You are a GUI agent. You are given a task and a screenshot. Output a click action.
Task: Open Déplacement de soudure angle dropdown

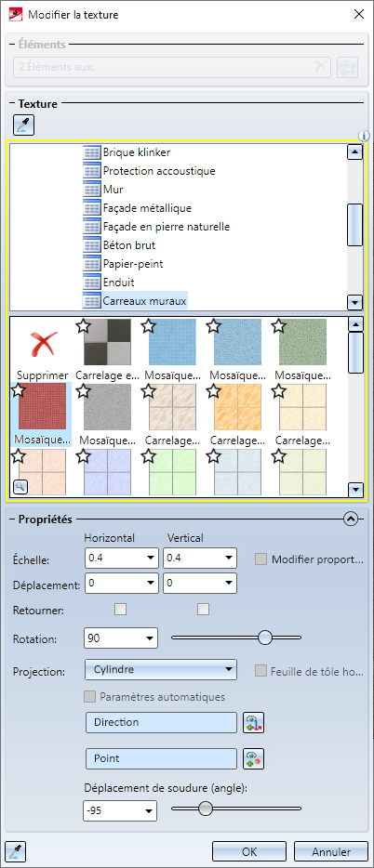click(x=149, y=811)
